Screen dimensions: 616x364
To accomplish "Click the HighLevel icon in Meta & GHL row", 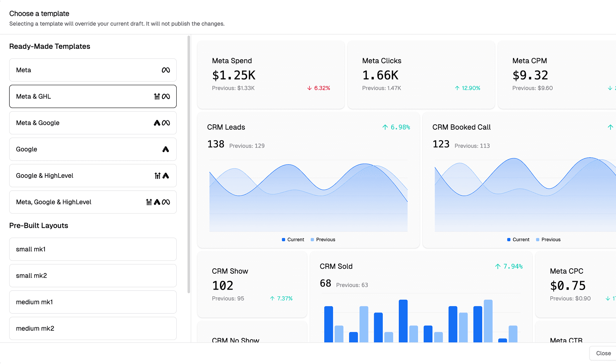I will pyautogui.click(x=157, y=96).
